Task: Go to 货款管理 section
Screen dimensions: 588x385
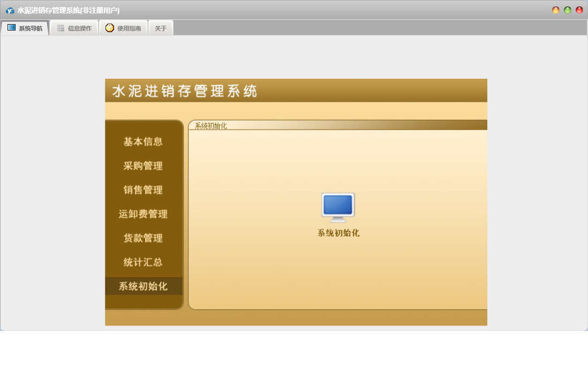Action: 143,238
